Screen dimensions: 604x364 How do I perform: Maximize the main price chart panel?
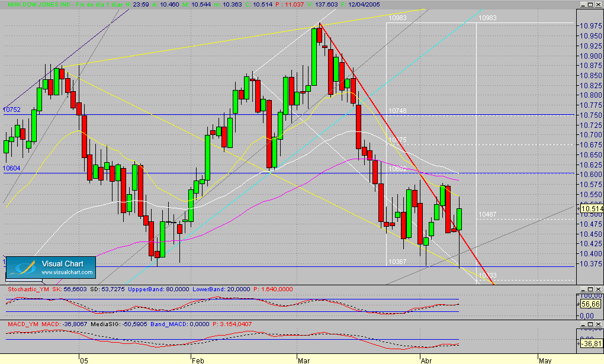pos(590,4)
